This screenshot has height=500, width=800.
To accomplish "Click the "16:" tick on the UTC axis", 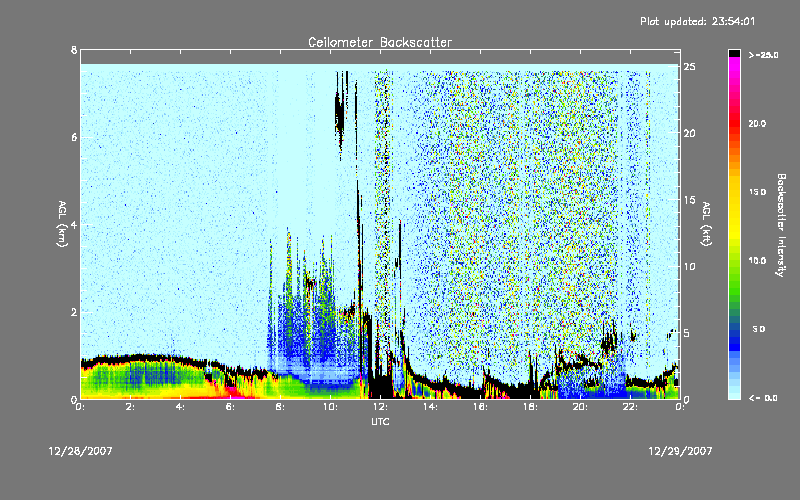I will (x=480, y=407).
